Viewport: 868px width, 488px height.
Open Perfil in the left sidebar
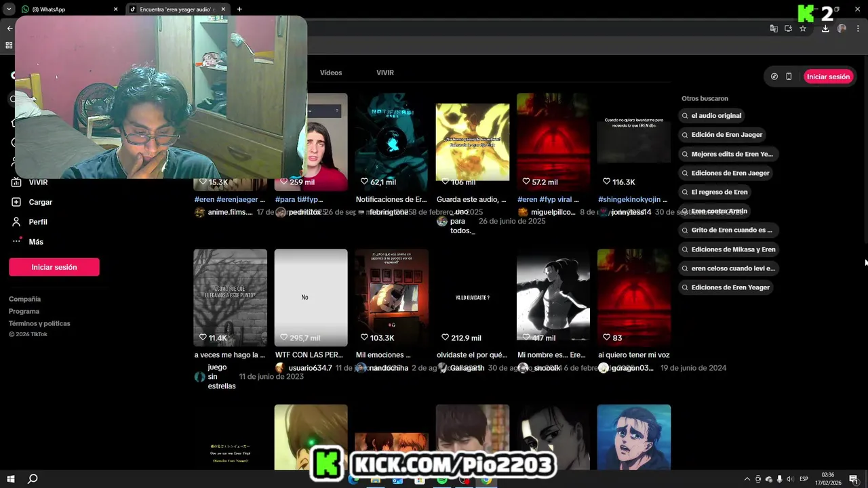(38, 222)
